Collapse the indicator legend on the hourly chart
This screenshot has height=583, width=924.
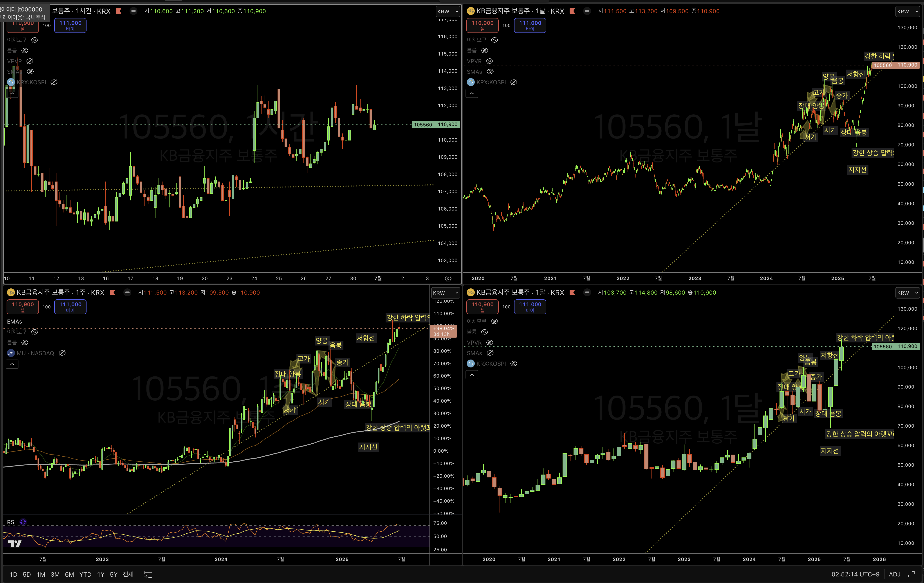click(x=12, y=93)
